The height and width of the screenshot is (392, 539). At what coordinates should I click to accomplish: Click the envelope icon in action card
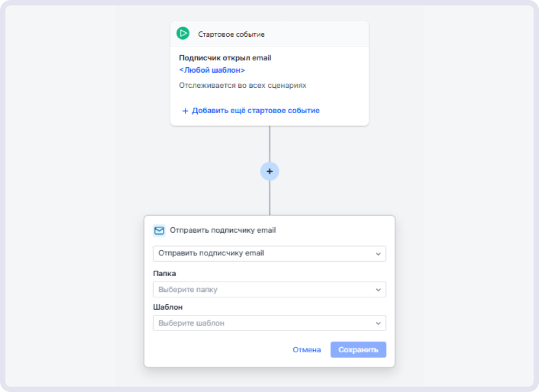(159, 230)
